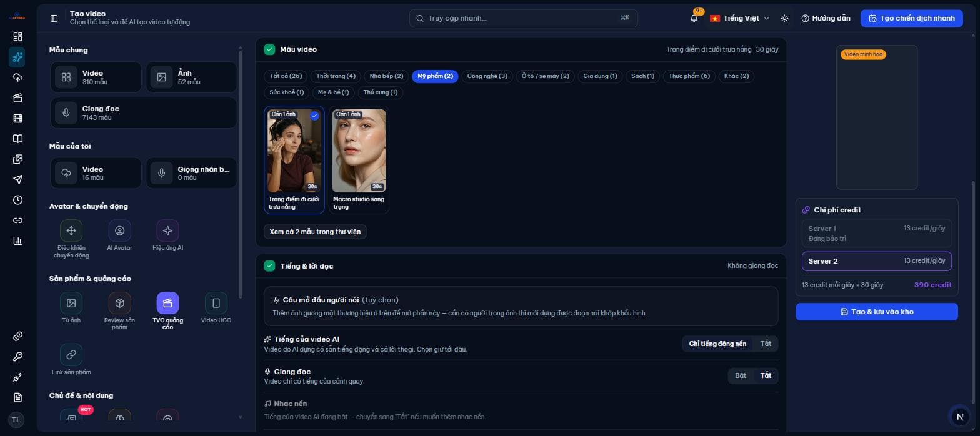Viewport: 980px width, 436px height.
Task: Select the Thời trang (4) category tab
Action: click(x=336, y=76)
